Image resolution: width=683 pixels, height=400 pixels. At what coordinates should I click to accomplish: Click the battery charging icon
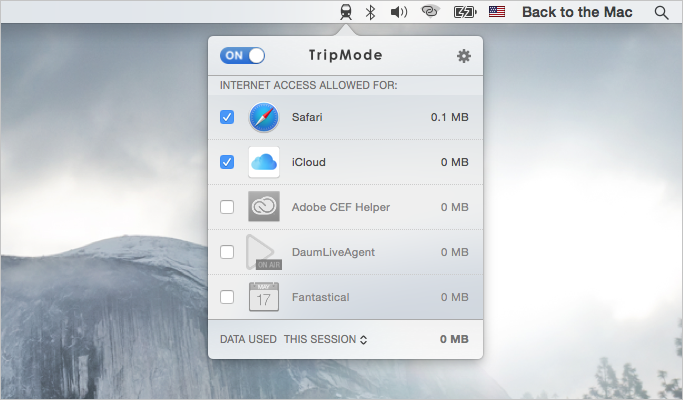click(x=465, y=12)
